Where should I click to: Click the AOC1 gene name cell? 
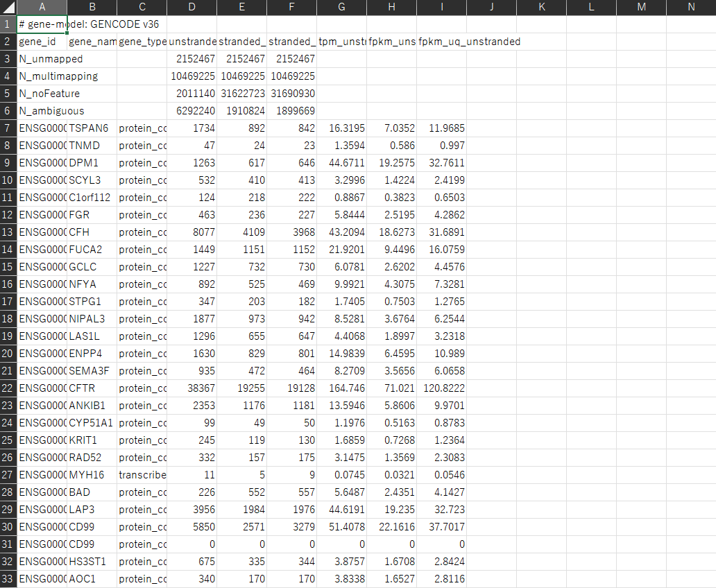(92, 579)
